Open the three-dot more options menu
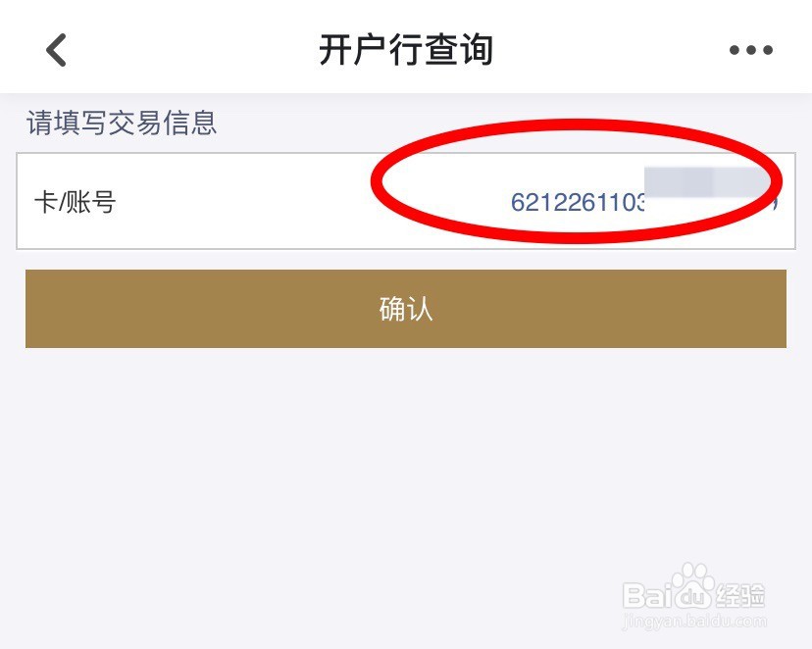This screenshot has width=812, height=649. [x=751, y=50]
